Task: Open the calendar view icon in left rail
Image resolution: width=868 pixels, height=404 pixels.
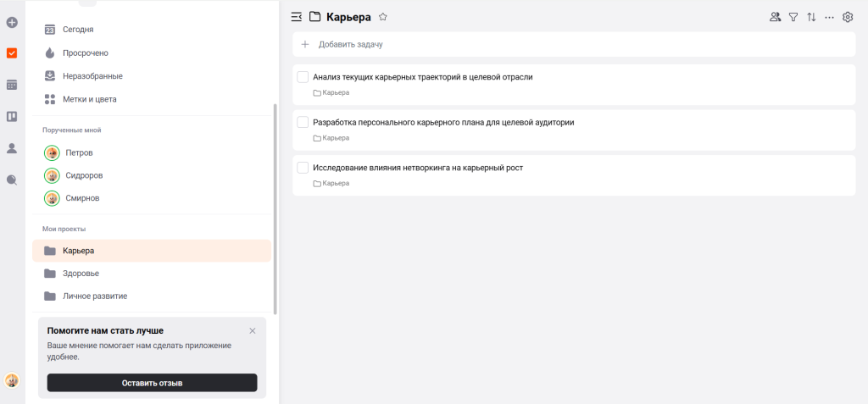Action: 12,85
